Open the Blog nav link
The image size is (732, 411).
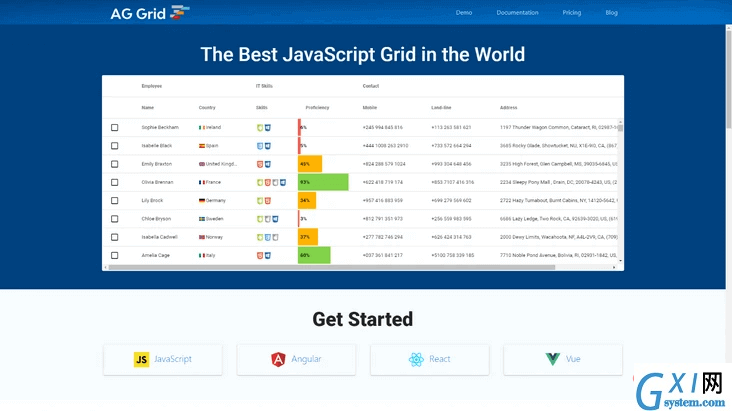[612, 13]
